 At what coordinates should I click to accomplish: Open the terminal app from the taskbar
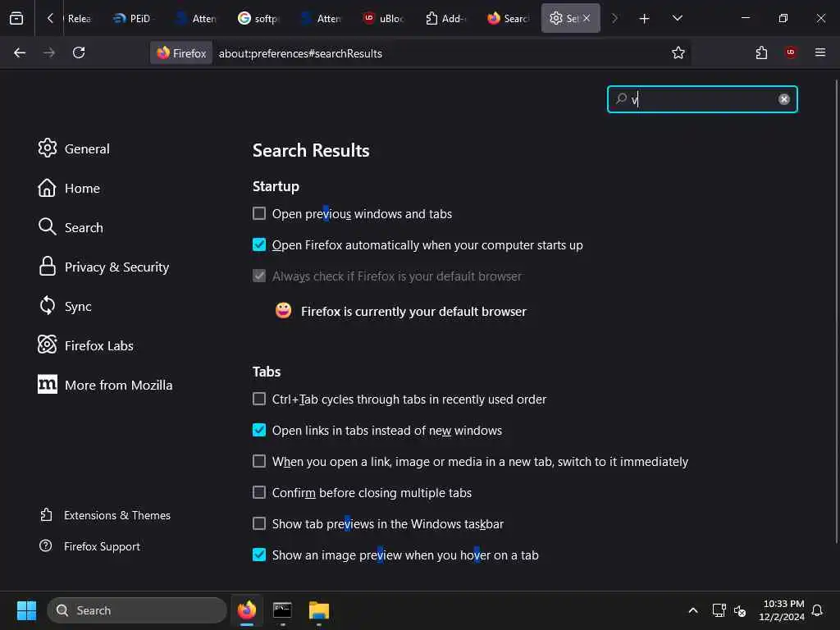282,610
